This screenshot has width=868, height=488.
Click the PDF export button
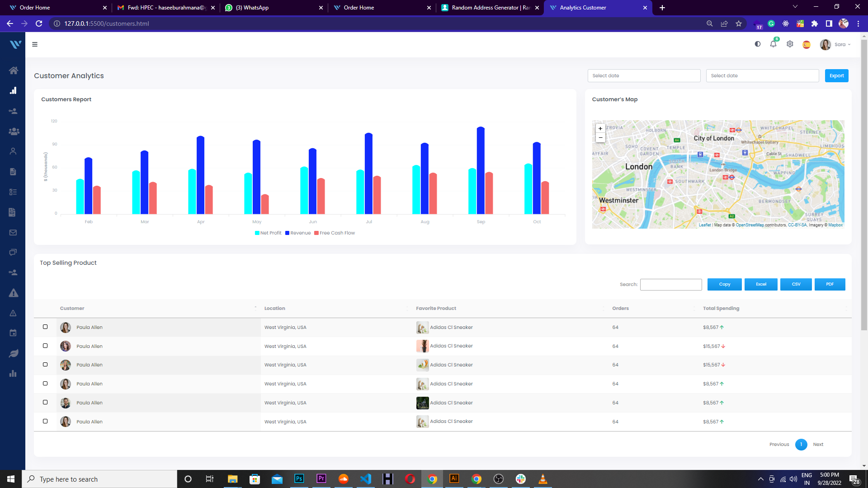click(830, 284)
